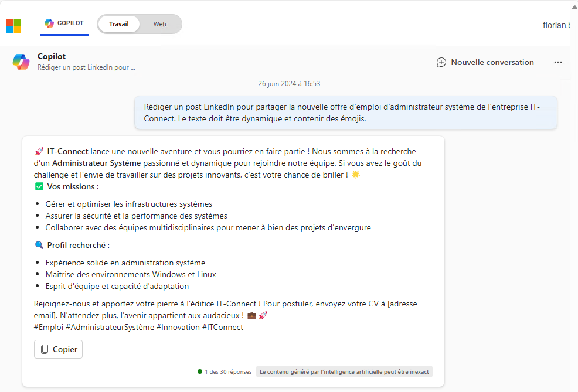The width and height of the screenshot is (578, 392).
Task: Switch to Travail mode
Action: coord(119,24)
